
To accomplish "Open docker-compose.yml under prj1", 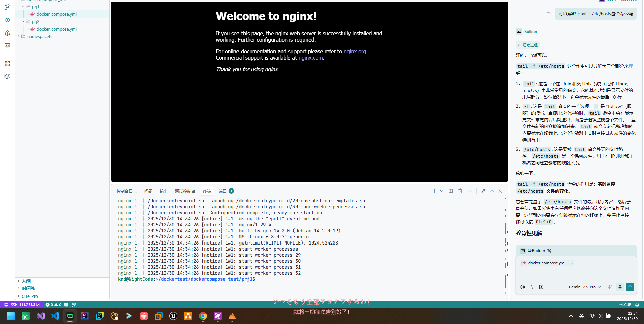I will tap(56, 14).
